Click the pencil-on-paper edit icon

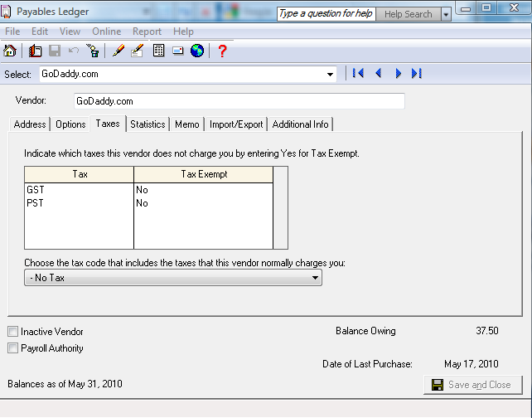pos(138,51)
